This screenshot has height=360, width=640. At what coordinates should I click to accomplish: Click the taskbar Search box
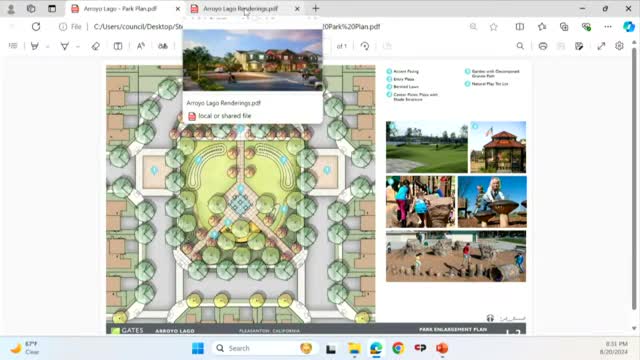tap(264, 348)
